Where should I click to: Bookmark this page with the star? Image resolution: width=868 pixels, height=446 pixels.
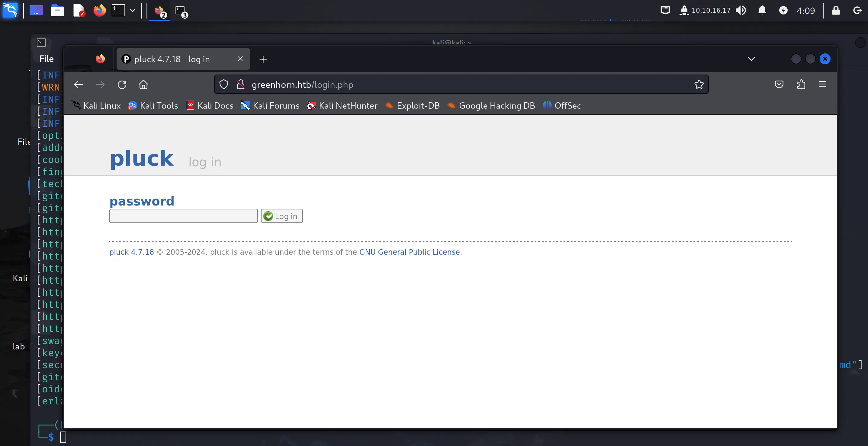tap(699, 84)
